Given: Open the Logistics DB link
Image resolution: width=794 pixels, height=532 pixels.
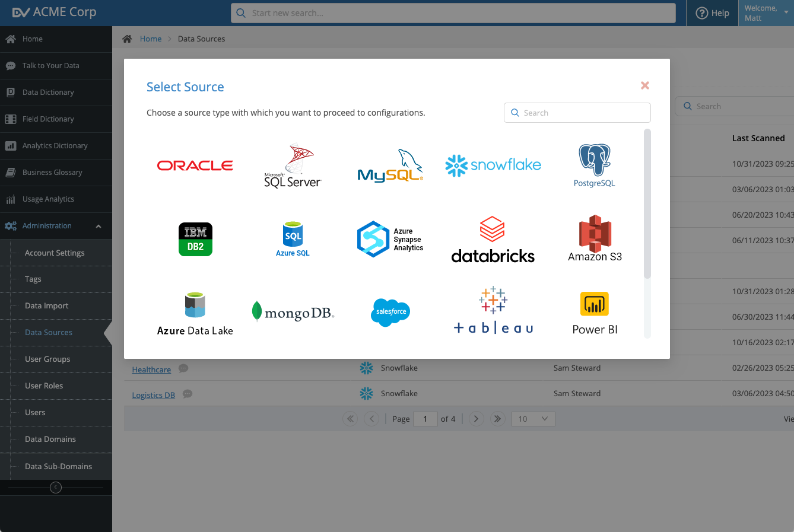Looking at the screenshot, I should (153, 395).
